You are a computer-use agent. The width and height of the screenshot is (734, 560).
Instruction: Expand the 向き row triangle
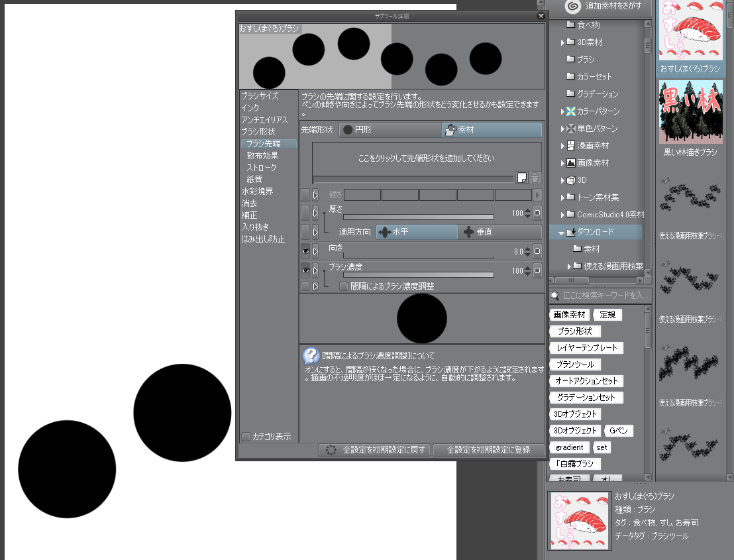point(315,251)
